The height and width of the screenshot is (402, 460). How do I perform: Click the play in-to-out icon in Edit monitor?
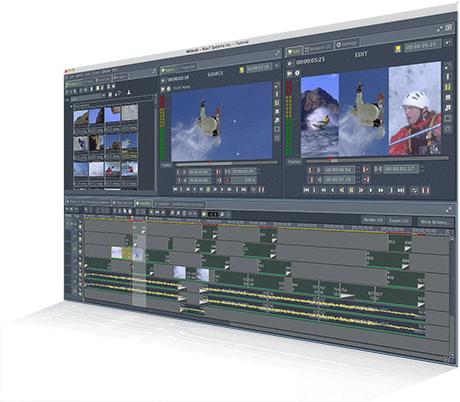(x=425, y=191)
